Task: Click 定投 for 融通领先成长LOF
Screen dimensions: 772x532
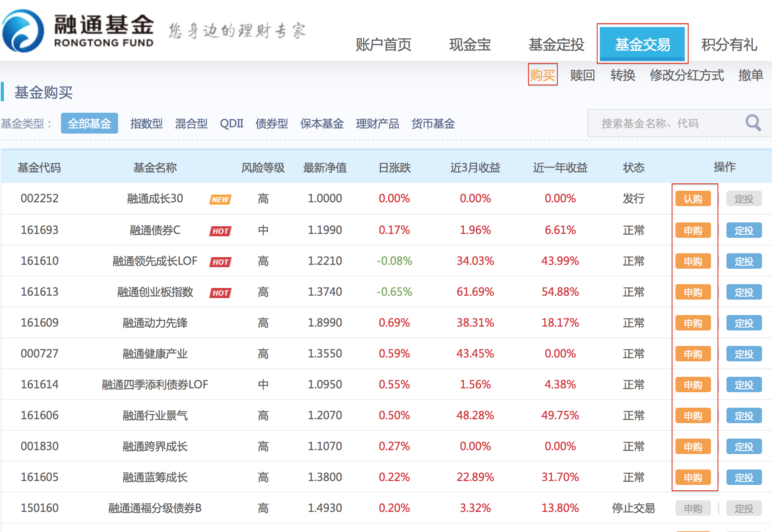Action: point(744,261)
